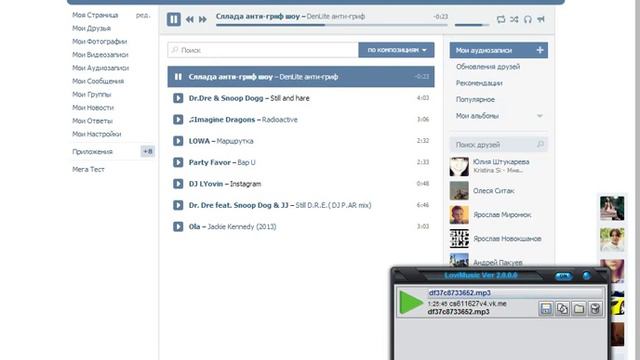Focus the "Поиск друзей" field
Viewport: 640px width, 360px height.
[499, 144]
